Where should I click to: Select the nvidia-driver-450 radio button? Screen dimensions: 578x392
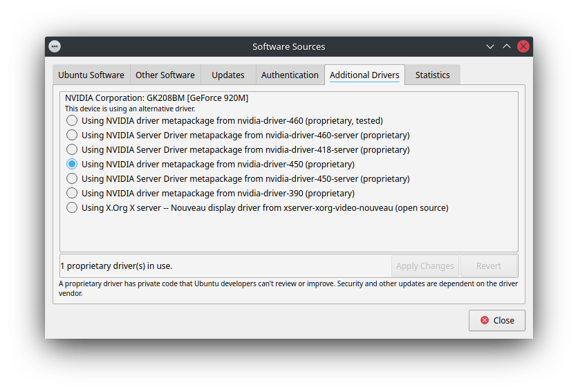point(72,164)
